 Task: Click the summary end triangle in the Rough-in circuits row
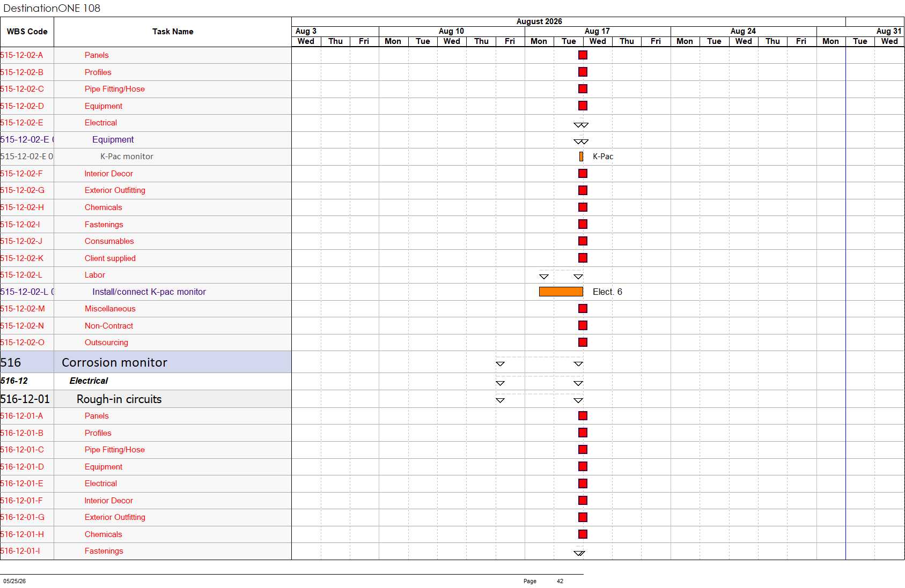(578, 400)
